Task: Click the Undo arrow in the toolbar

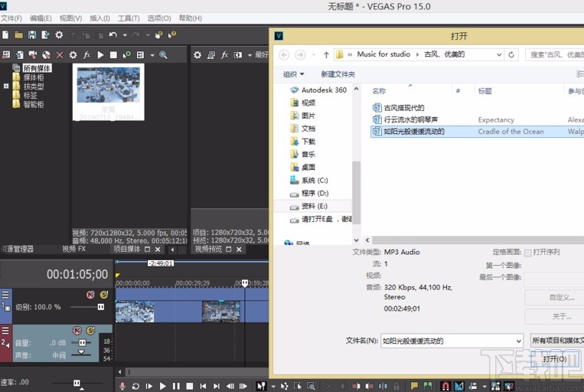Action: (x=113, y=34)
